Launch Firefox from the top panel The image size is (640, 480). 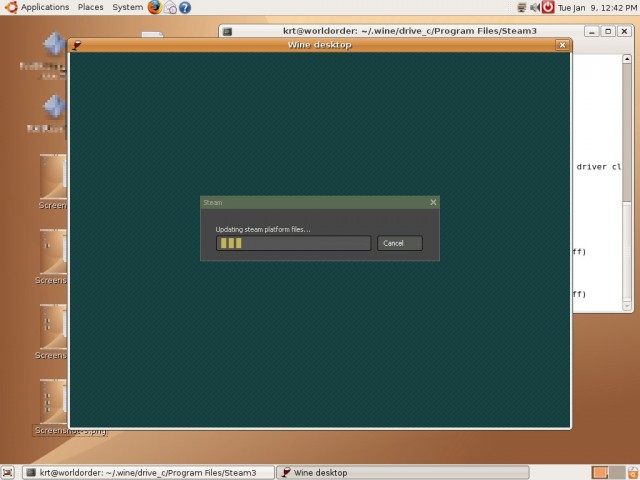154,7
